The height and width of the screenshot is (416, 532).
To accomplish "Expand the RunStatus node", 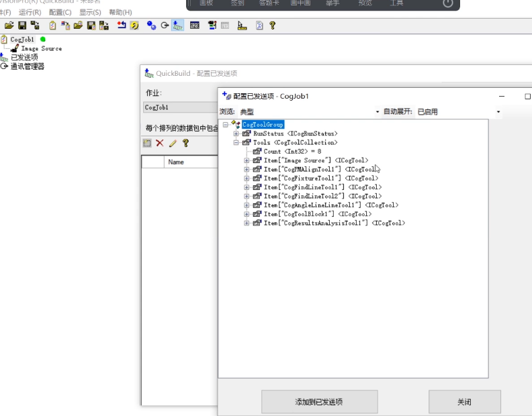I will point(236,134).
